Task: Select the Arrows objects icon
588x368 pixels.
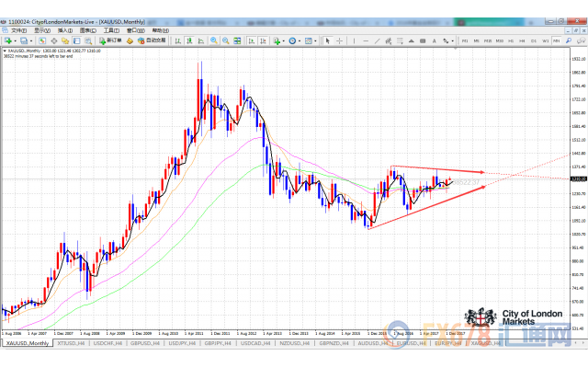Action: point(446,40)
